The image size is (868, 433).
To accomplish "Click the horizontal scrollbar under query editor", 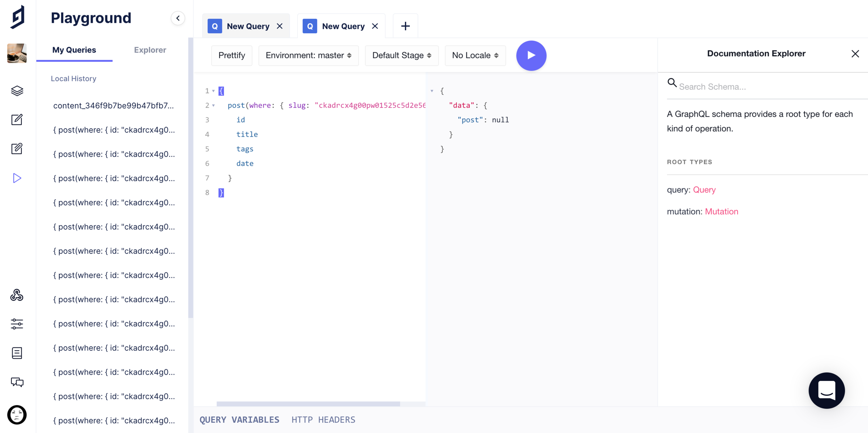I will pos(308,404).
